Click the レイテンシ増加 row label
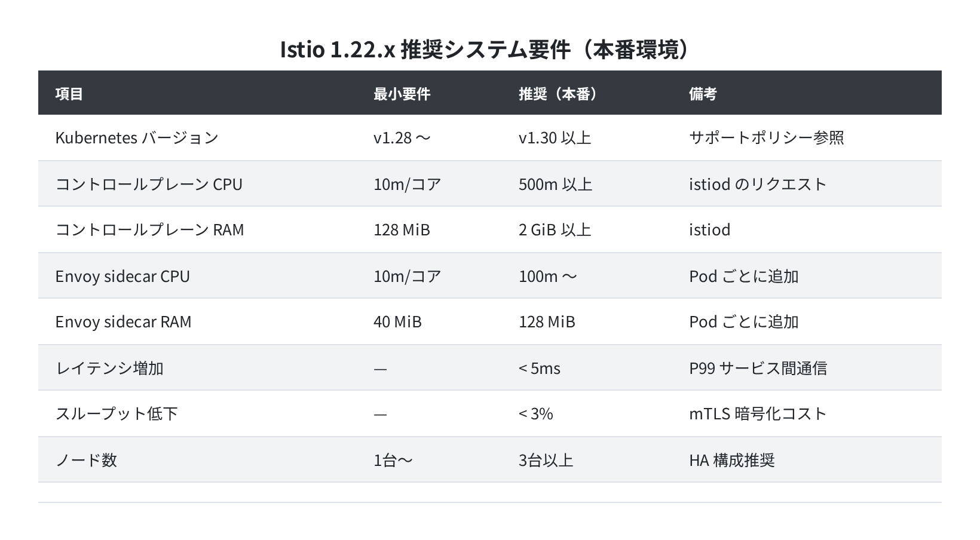Image resolution: width=980 pixels, height=540 pixels. click(x=109, y=368)
